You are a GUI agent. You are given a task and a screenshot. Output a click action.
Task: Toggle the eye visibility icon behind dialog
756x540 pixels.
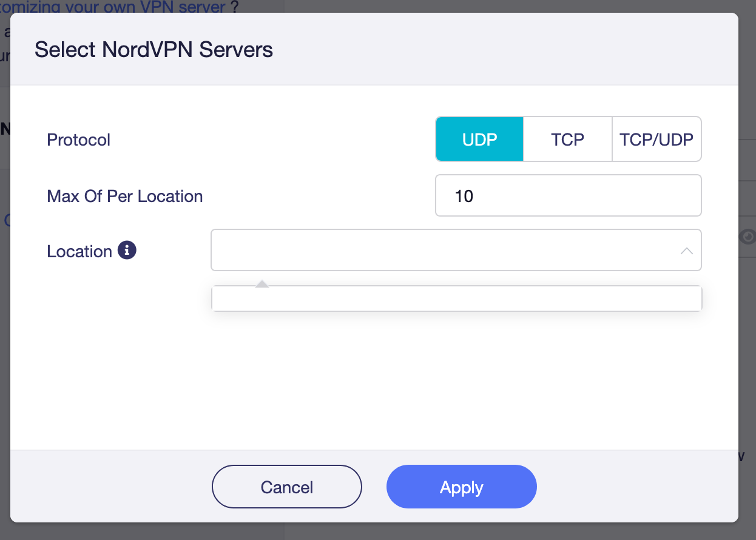749,237
